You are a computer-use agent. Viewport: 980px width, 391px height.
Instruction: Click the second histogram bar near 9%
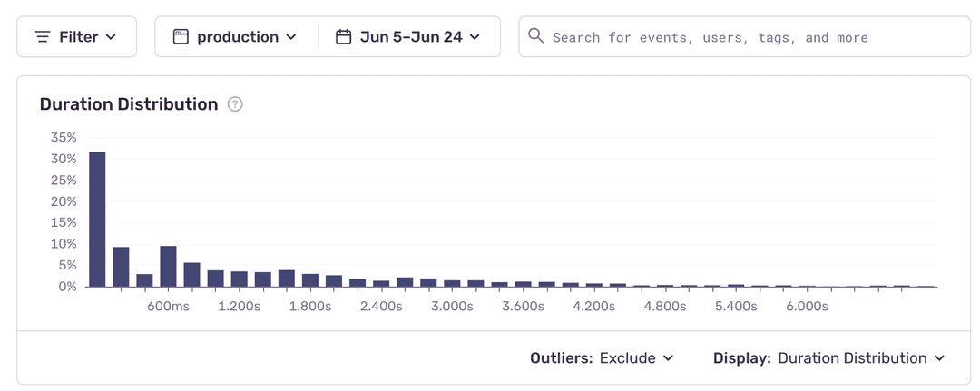[121, 267]
